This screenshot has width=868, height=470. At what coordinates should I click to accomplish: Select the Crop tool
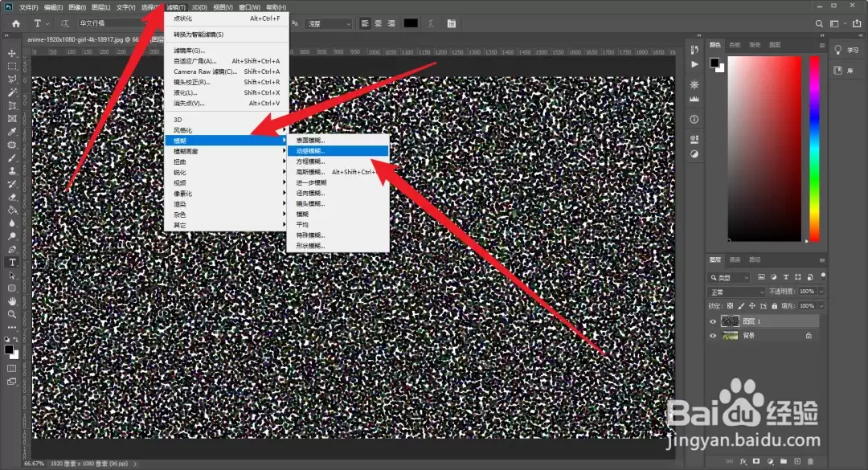[x=11, y=105]
